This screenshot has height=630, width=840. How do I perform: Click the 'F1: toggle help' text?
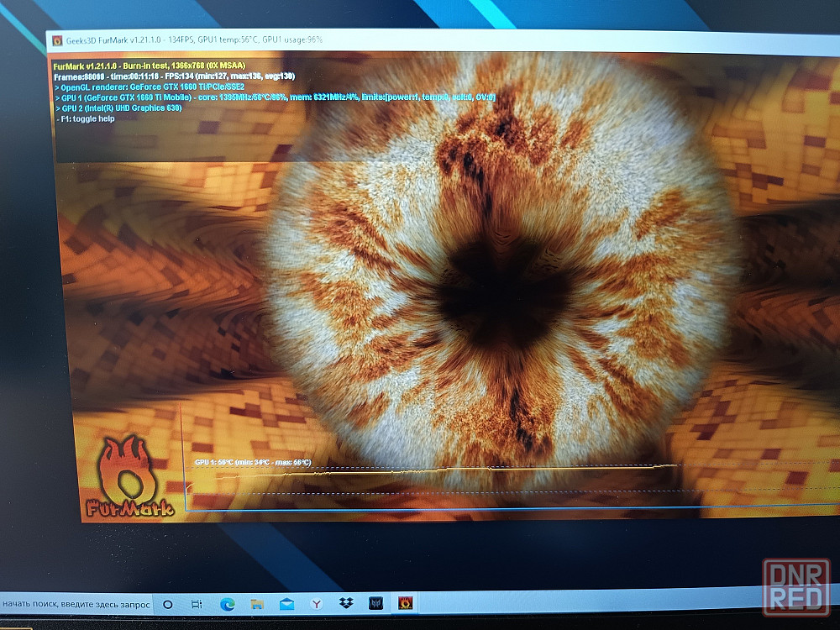(86, 119)
